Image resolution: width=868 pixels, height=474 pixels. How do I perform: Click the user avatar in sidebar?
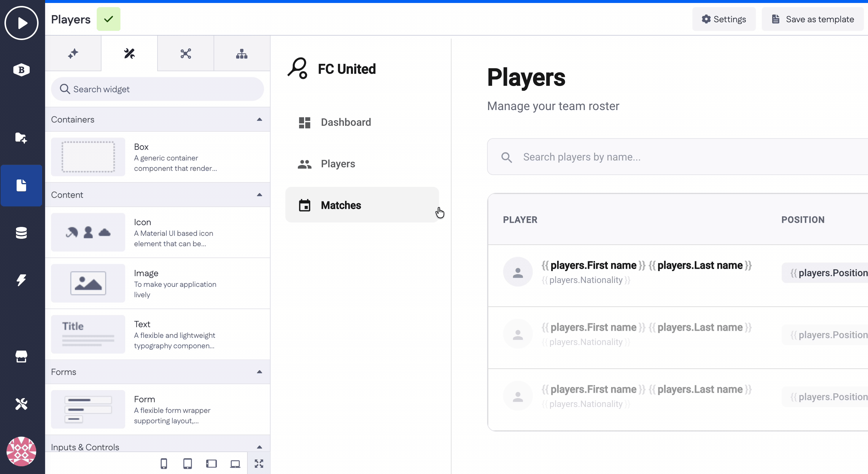pos(21,451)
